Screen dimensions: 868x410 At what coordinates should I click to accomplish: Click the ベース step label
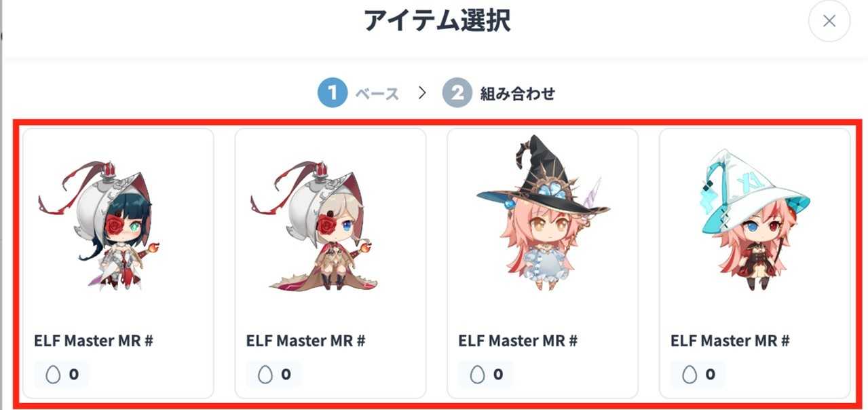point(377,94)
